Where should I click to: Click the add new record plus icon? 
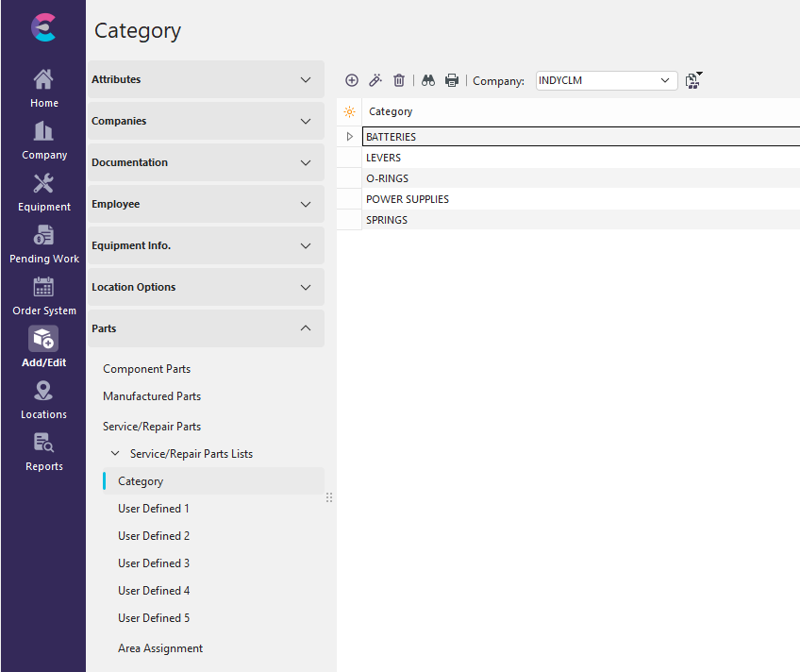[x=352, y=81]
